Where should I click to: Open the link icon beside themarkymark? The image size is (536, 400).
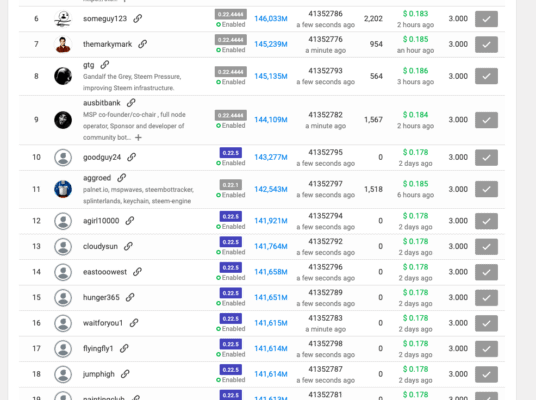[143, 44]
